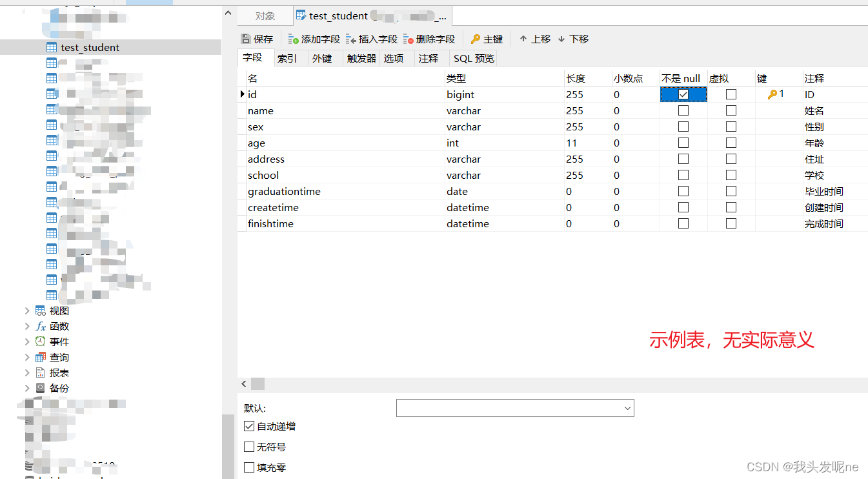This screenshot has width=868, height=479.
Task: Click the Views (视图) node icon
Action: pos(41,311)
